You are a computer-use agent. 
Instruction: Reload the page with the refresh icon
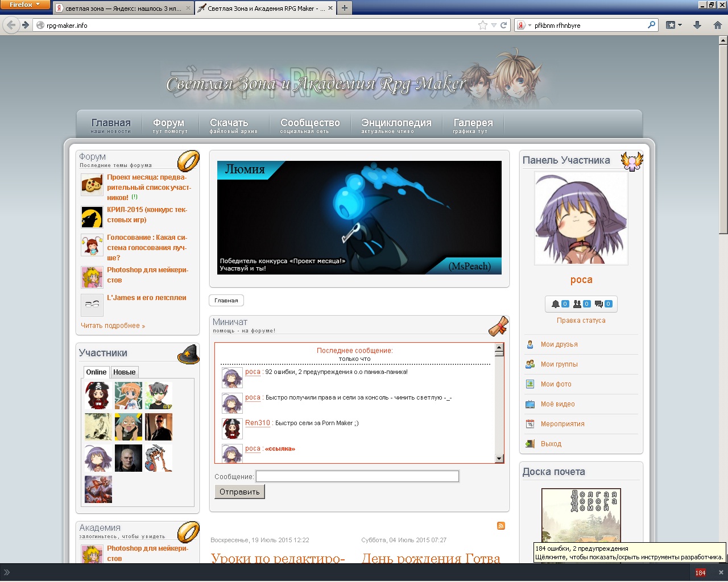coord(503,25)
